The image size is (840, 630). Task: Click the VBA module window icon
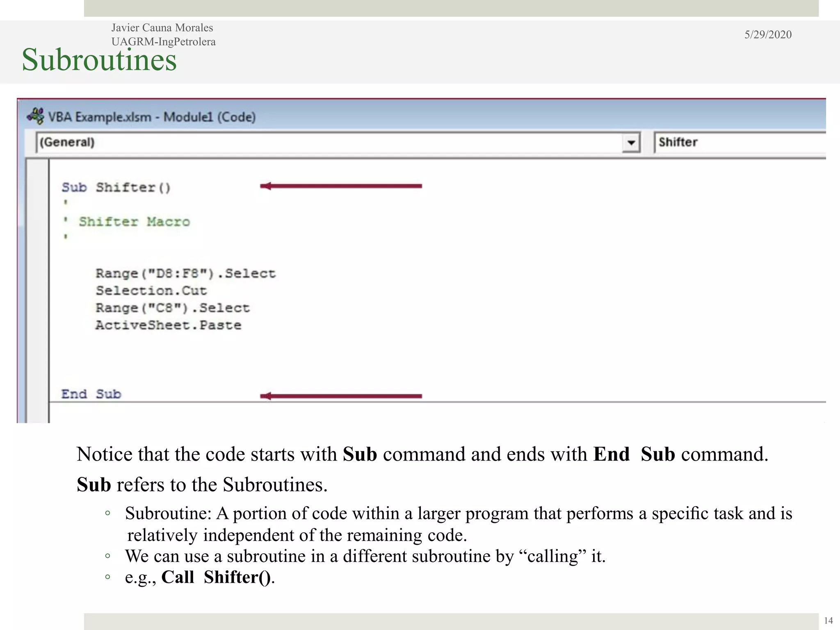pos(35,116)
